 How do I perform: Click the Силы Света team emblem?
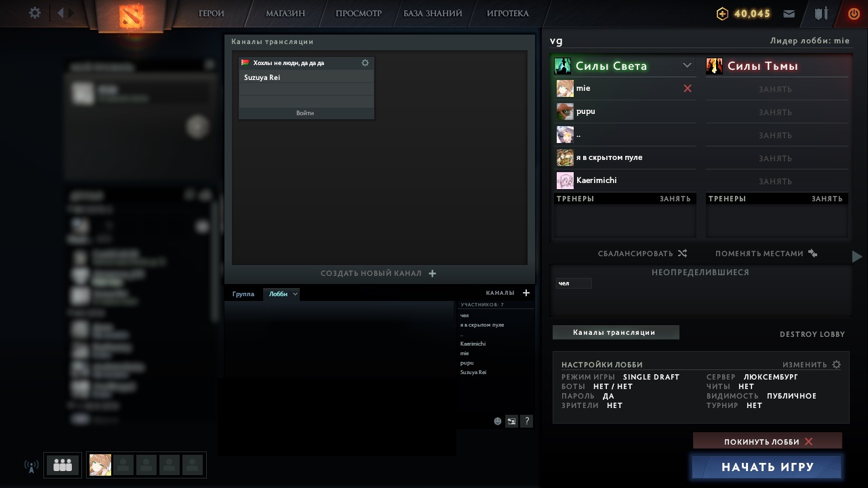coord(563,66)
